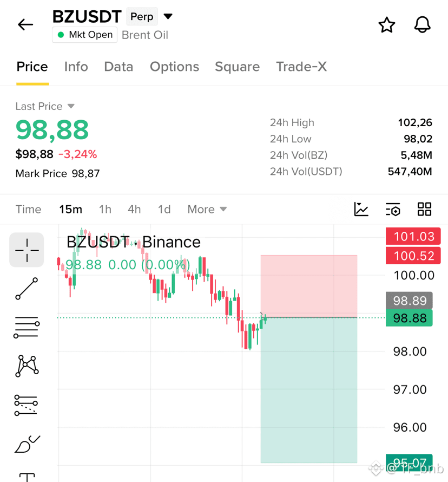This screenshot has height=482, width=448.
Task: Select the crosshair cursor tool
Action: click(x=27, y=250)
